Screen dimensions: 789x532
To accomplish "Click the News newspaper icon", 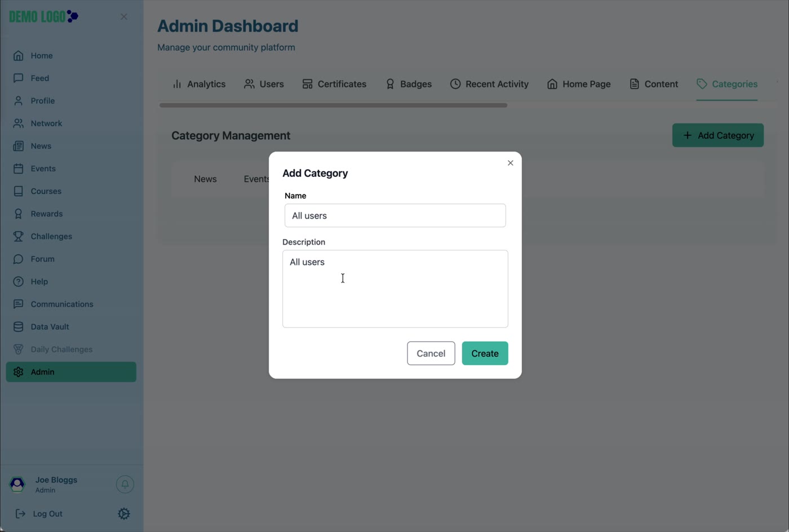I will pyautogui.click(x=19, y=146).
